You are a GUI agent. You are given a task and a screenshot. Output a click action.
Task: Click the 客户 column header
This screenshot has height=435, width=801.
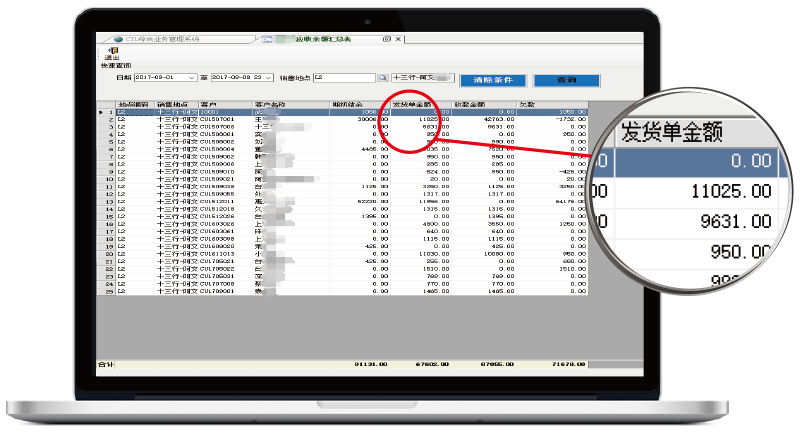[x=225, y=104]
